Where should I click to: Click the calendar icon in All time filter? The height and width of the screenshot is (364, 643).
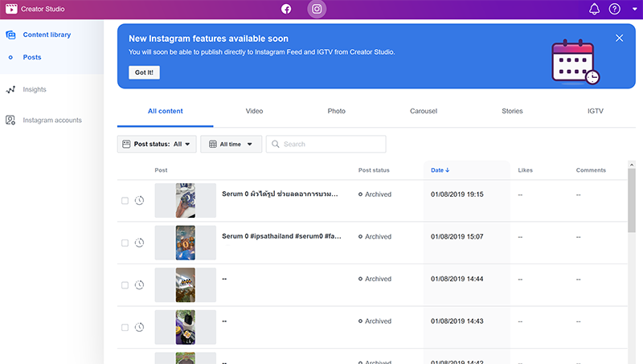point(213,145)
